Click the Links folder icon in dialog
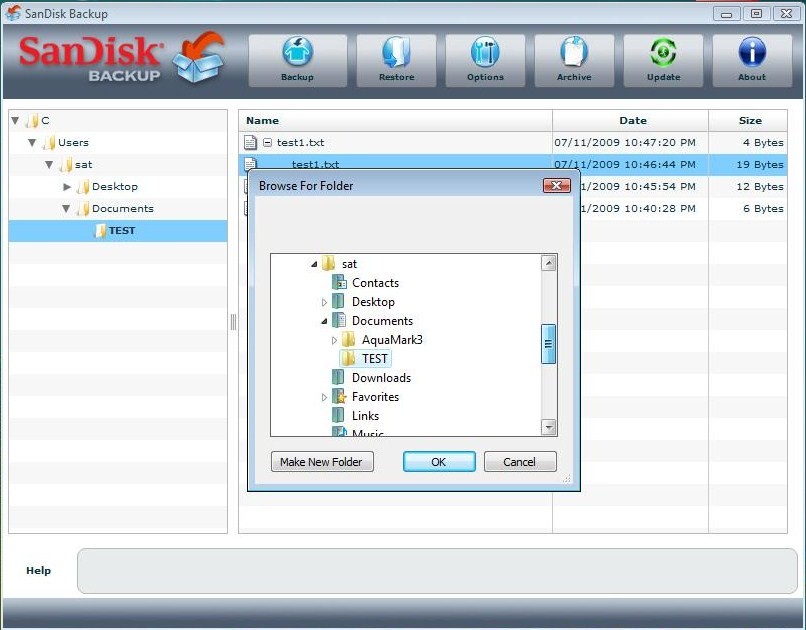Viewport: 806px width, 630px height. (338, 415)
